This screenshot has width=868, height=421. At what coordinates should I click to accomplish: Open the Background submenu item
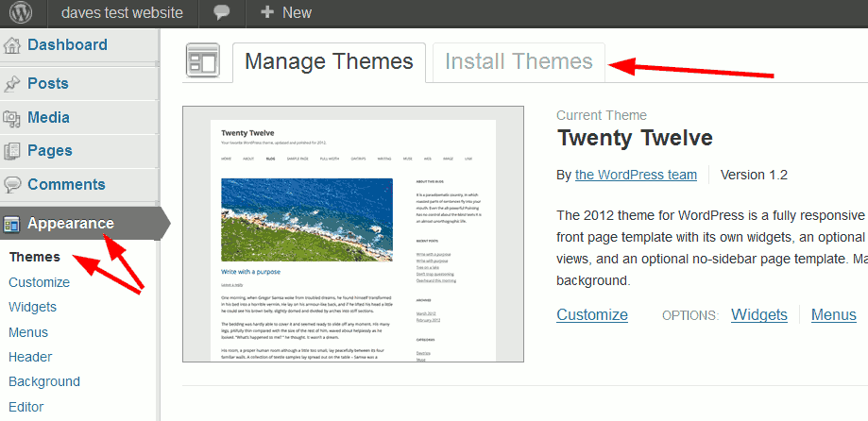tap(44, 381)
